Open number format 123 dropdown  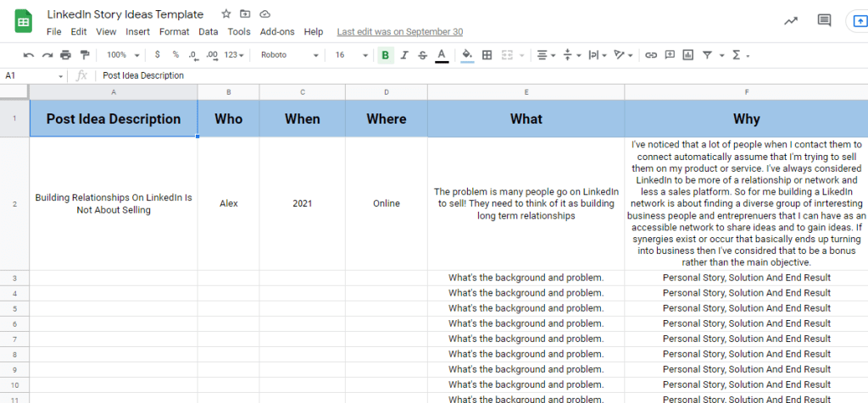(x=234, y=55)
